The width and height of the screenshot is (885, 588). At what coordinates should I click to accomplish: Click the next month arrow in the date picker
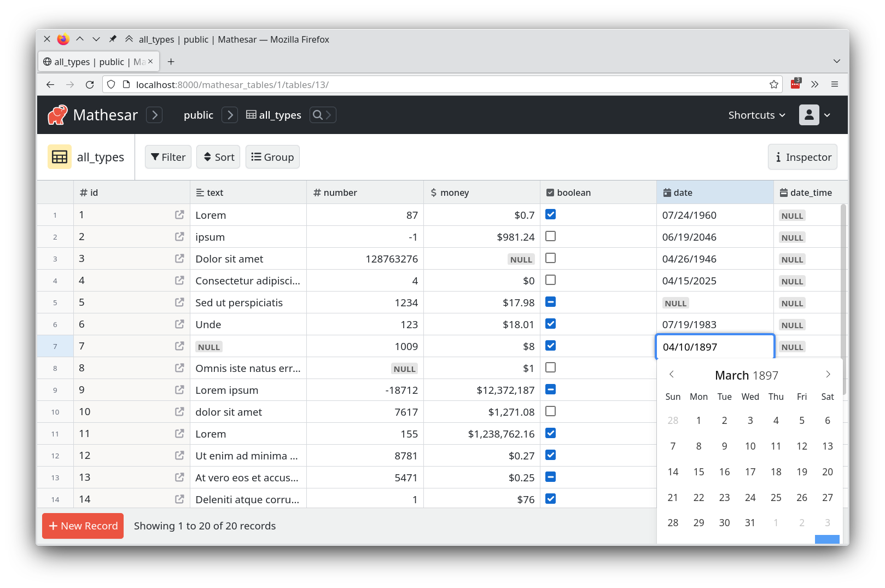[828, 374]
